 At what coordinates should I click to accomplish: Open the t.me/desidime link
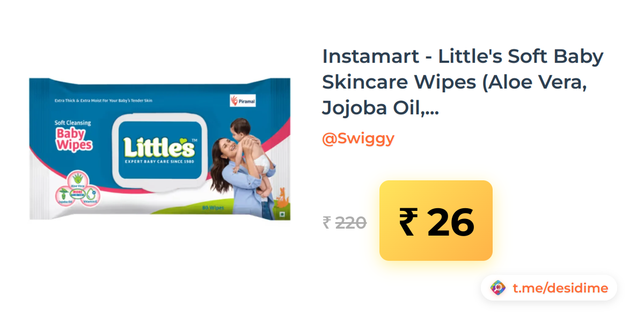[x=560, y=288]
